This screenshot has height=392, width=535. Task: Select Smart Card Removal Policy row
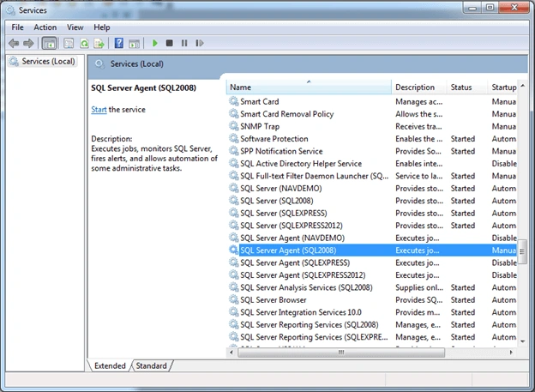pyautogui.click(x=372, y=114)
